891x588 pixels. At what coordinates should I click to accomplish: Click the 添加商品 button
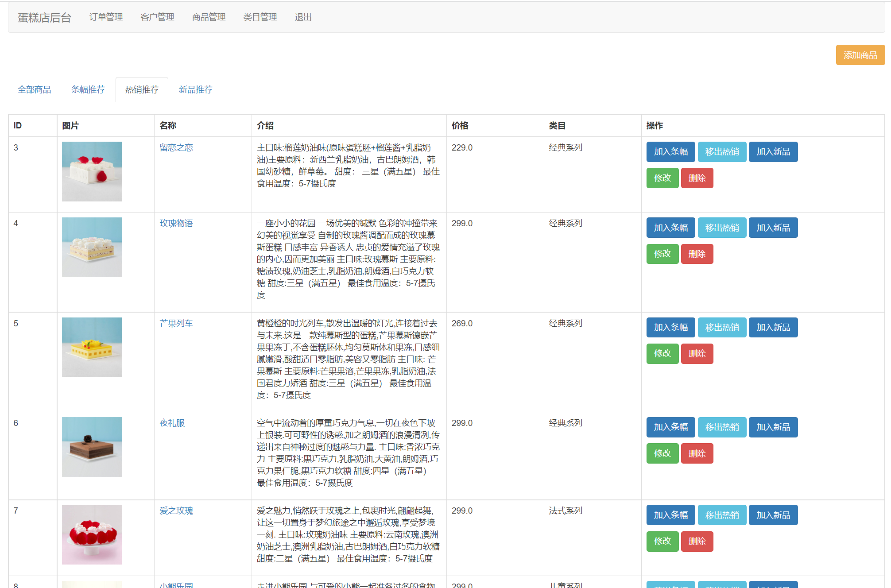point(860,55)
